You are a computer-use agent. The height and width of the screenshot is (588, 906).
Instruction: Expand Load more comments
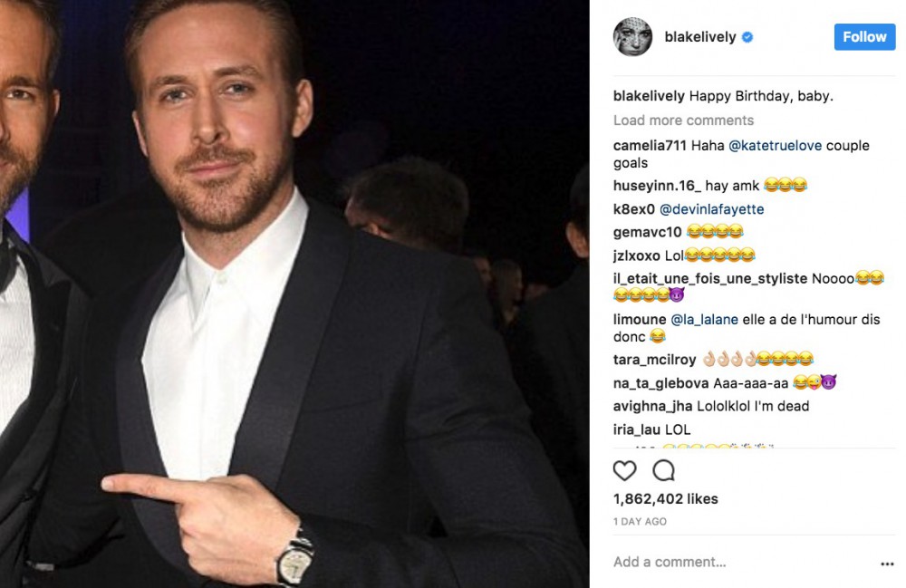[683, 120]
